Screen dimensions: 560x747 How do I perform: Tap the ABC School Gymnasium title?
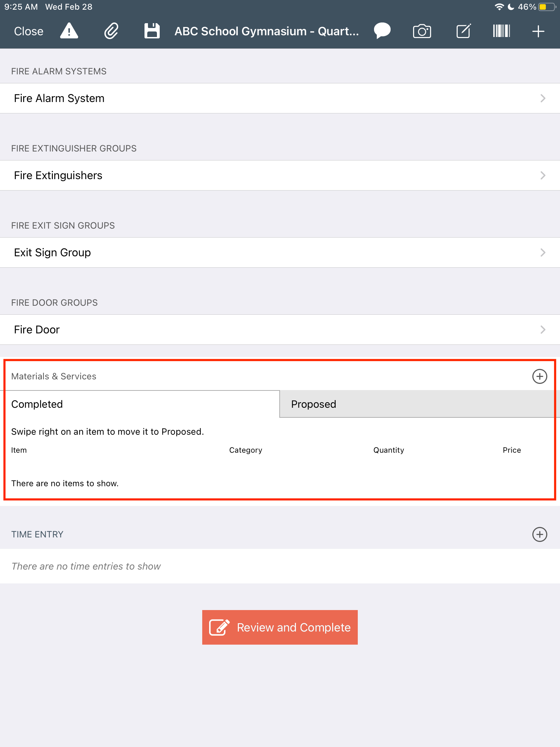(x=267, y=31)
